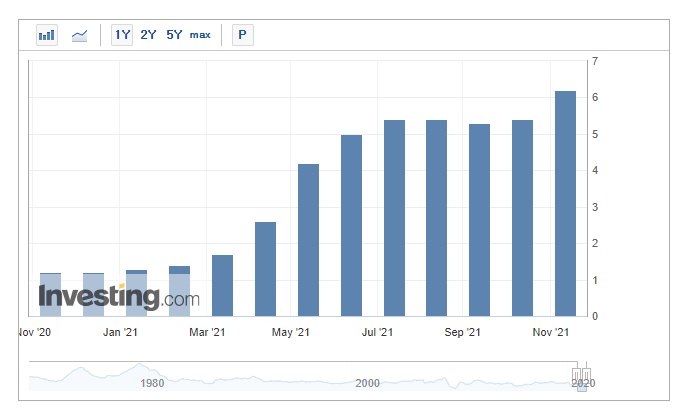Click the 'Mar '21' x-axis label

[207, 332]
